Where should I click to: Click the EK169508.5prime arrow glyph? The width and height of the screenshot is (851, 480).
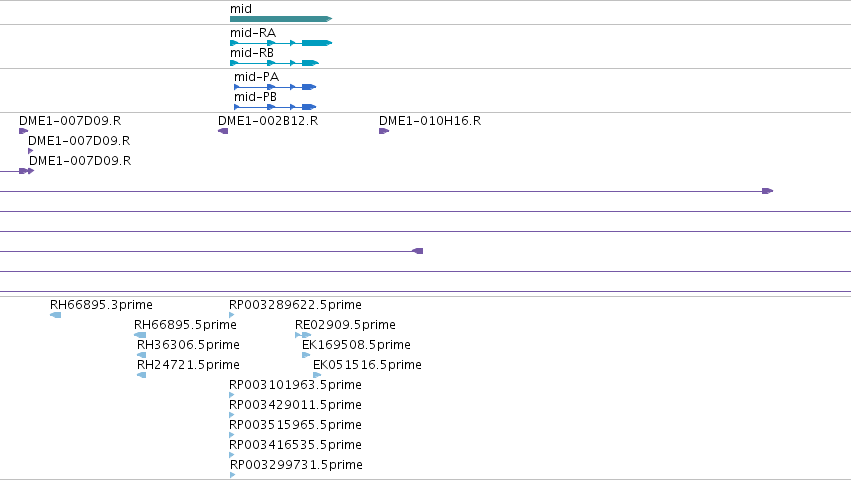[x=306, y=355]
